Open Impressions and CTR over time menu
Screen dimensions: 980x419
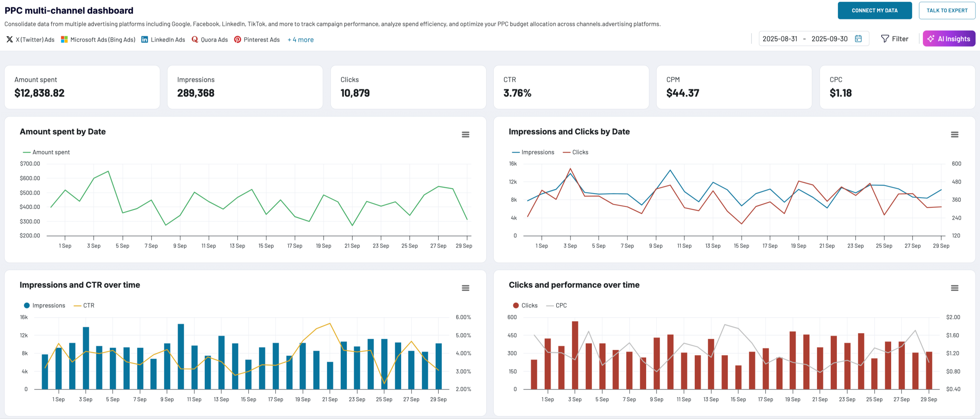coord(465,288)
